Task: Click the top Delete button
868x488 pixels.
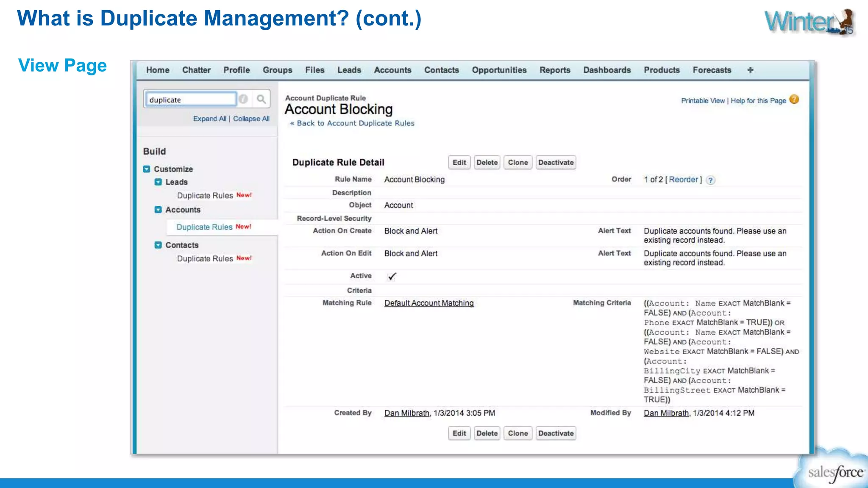Action: click(x=487, y=163)
